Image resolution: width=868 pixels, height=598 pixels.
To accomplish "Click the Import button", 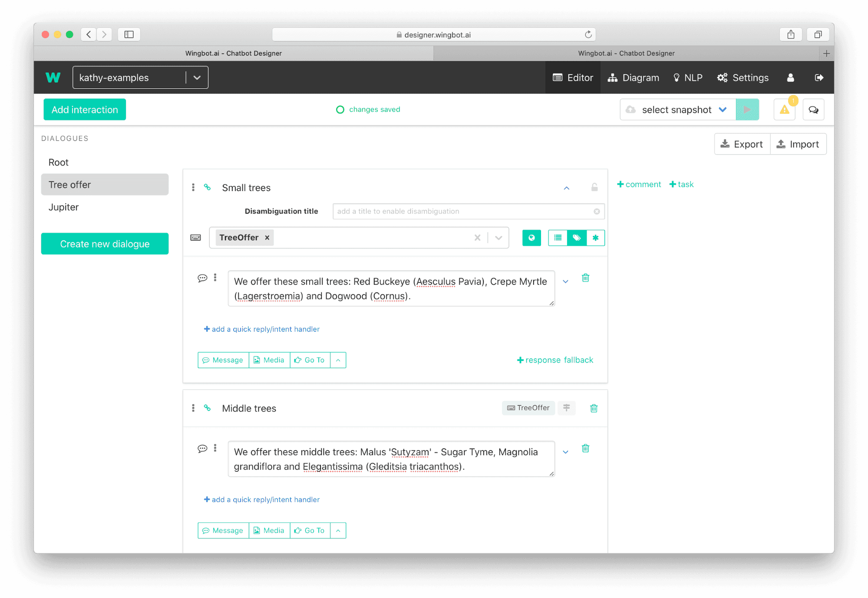I will (798, 144).
